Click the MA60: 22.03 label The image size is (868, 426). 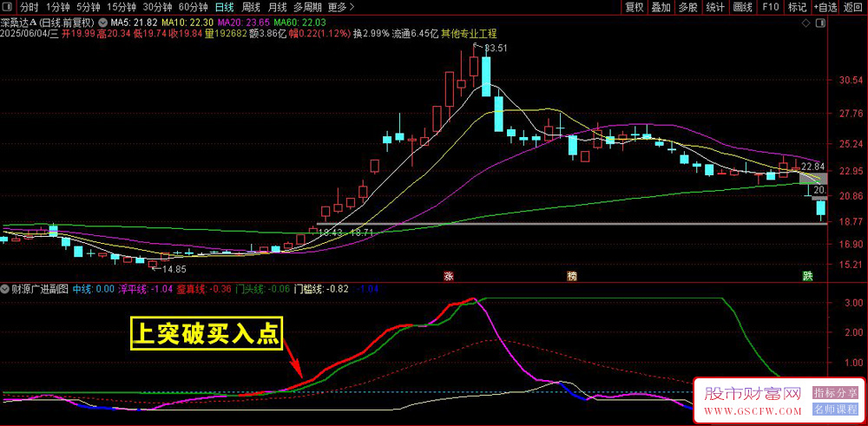point(300,23)
